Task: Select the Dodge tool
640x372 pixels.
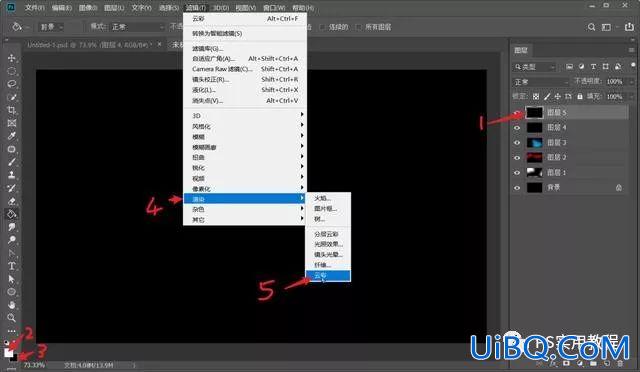Action: 11,240
